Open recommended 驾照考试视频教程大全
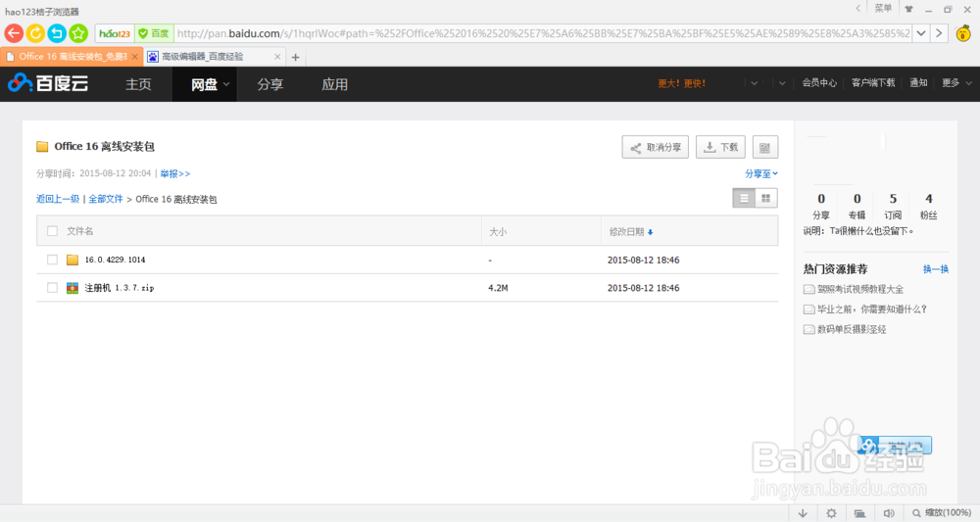Image resolution: width=980 pixels, height=522 pixels. tap(860, 289)
